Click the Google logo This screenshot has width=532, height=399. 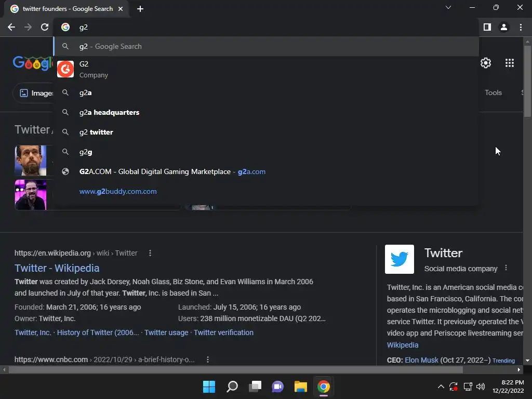coord(33,63)
